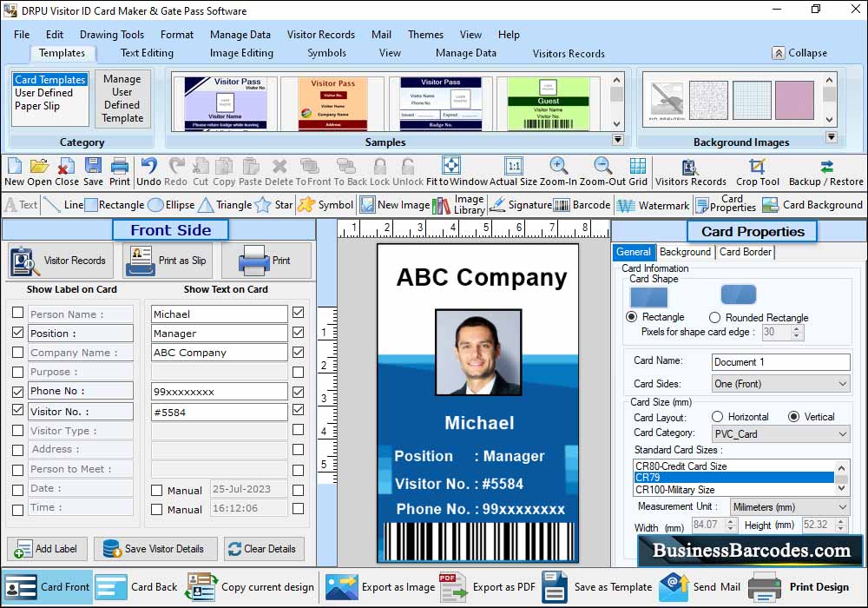
Task: Enable the Person Name label checkbox
Action: pos(17,313)
